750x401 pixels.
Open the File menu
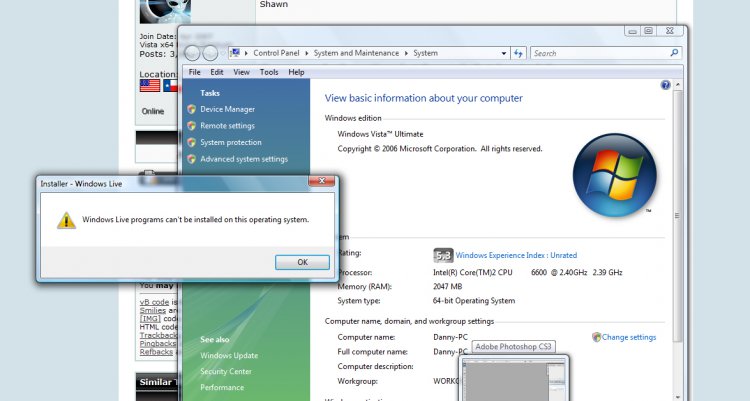pos(195,72)
